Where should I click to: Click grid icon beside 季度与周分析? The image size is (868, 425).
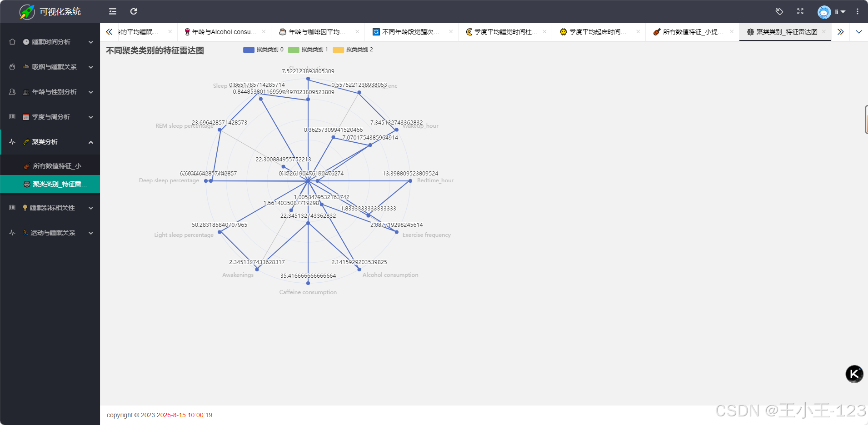12,117
